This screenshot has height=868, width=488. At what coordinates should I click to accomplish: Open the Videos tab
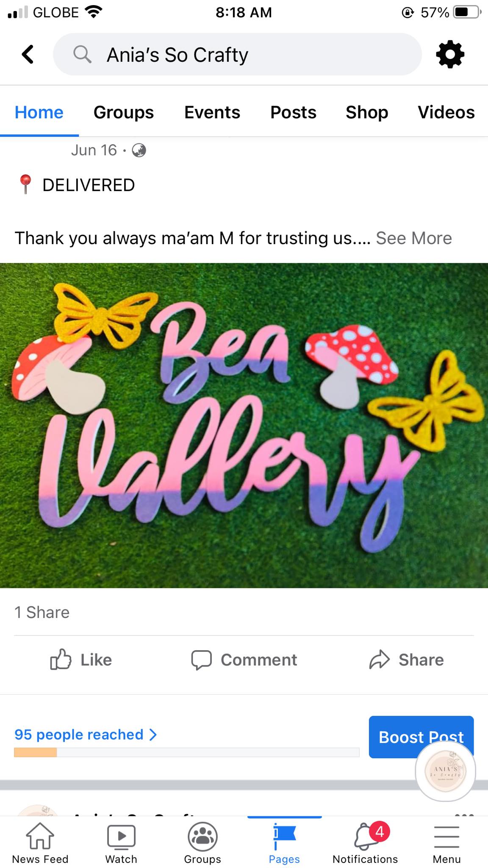coord(446,112)
